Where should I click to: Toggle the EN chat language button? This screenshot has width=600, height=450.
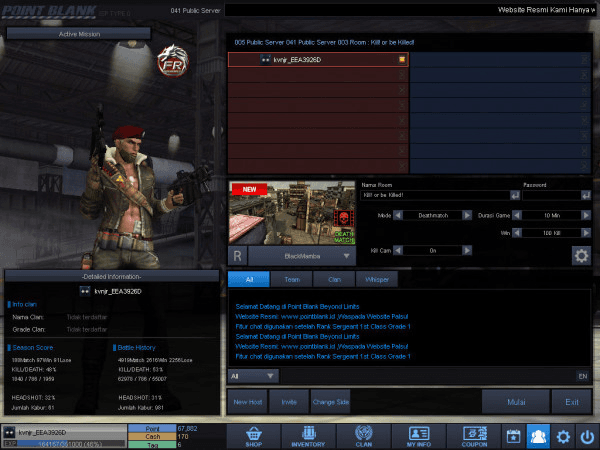tap(582, 376)
